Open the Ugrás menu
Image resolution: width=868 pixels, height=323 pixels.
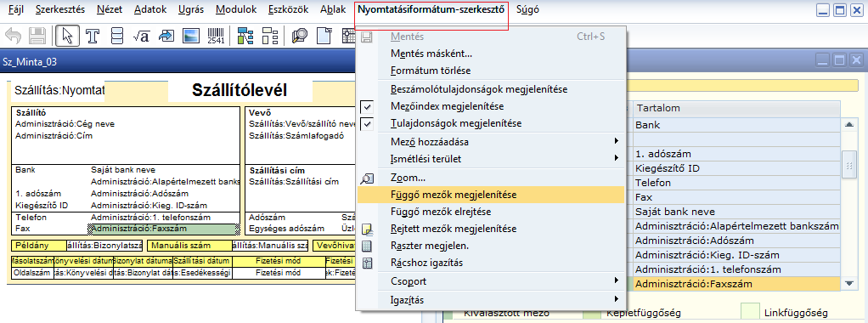(191, 9)
